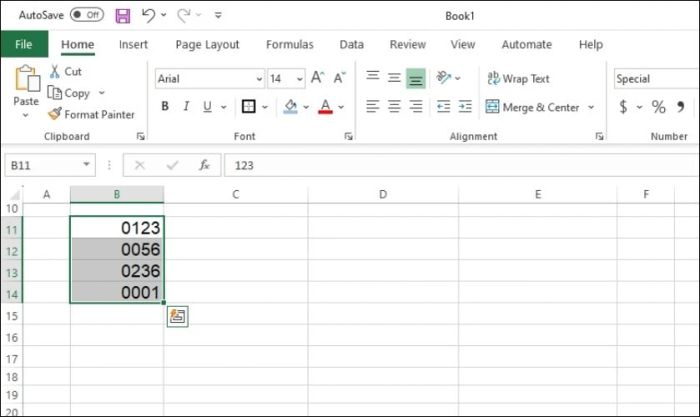
Task: Select Top Align
Action: tap(373, 77)
